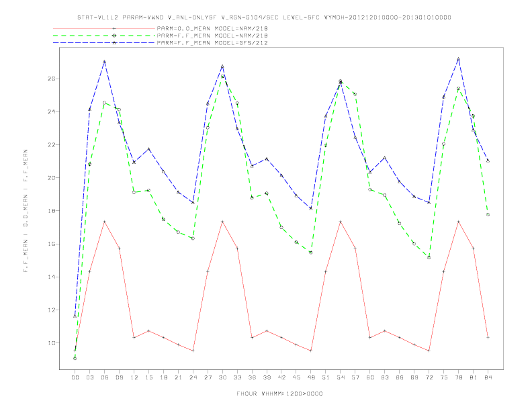Click the blue GFS triangle marker at hour 78
The height and width of the screenshot is (411, 532).
point(458,59)
